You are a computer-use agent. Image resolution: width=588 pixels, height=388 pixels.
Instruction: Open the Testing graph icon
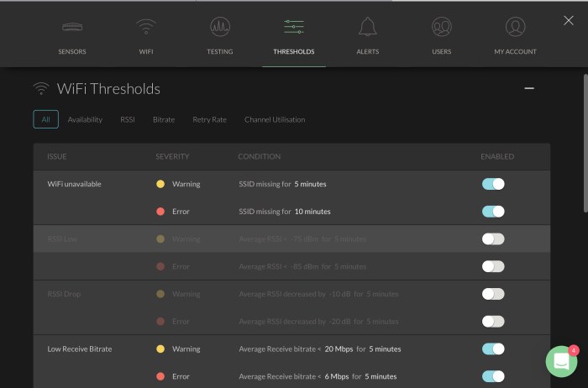click(220, 28)
